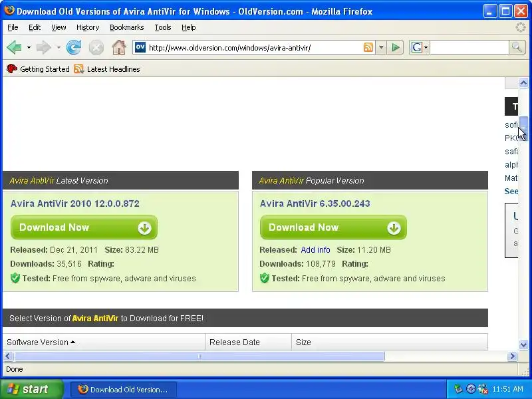
Task: Open the Latest Headlines feed bookmark
Action: click(x=107, y=69)
